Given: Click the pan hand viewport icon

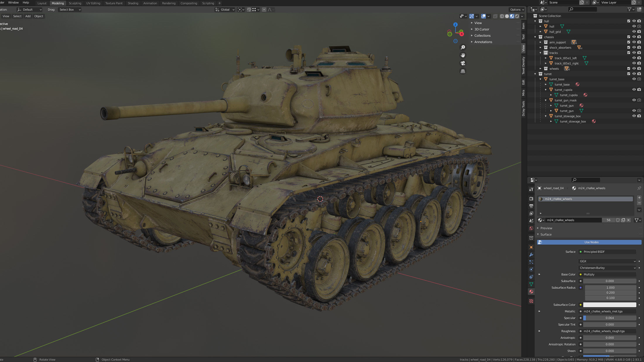Looking at the screenshot, I should pos(463,55).
